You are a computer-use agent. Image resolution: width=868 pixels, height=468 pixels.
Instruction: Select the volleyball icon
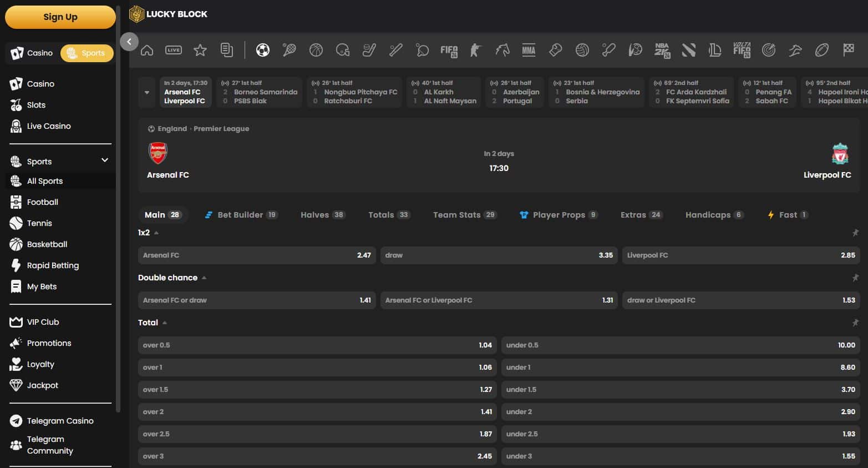(582, 51)
